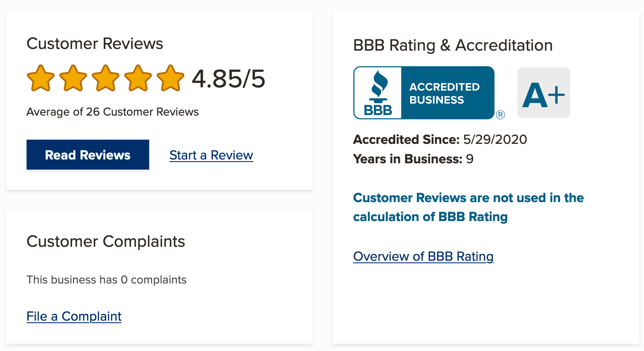Click the Customer Reviews not used notice
The width and height of the screenshot is (644, 351).
coord(468,207)
